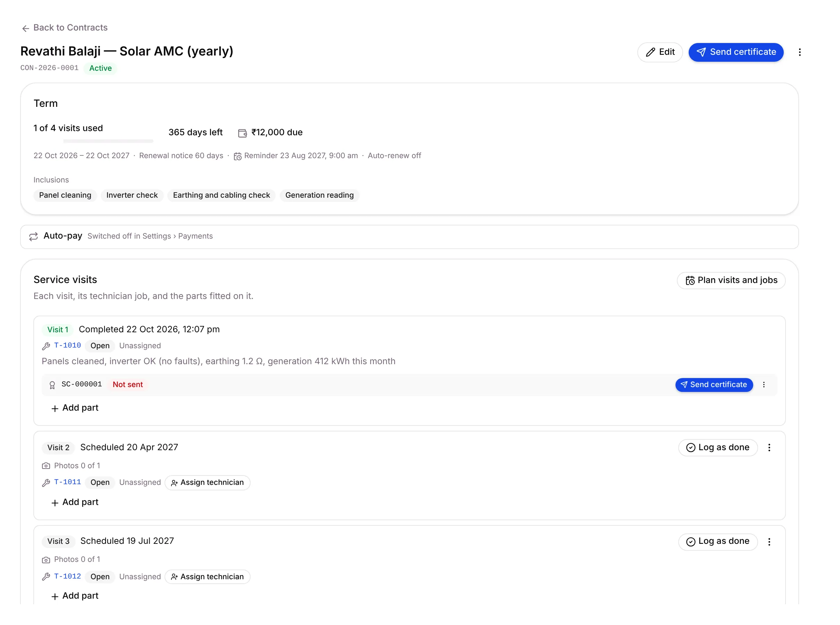
Task: Log Visit 3 as done
Action: click(717, 541)
